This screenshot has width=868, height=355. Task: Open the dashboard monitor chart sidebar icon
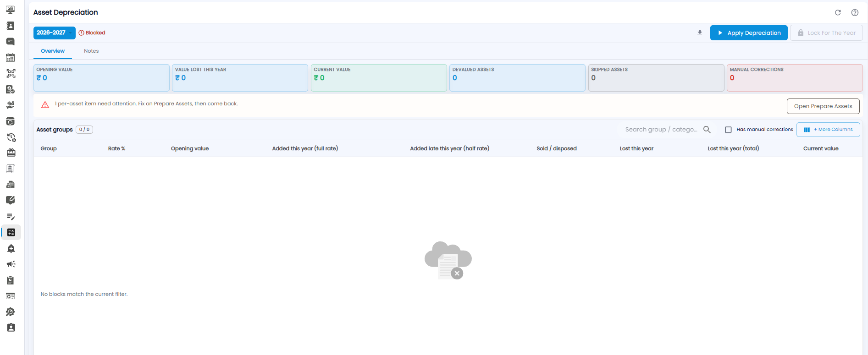(x=11, y=10)
